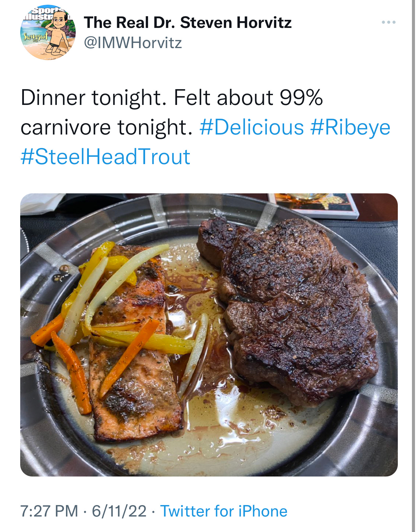The image size is (418, 532).
Task: Click the tweet text 'Dinner tonight. Felt about 99%'
Action: pyautogui.click(x=172, y=98)
